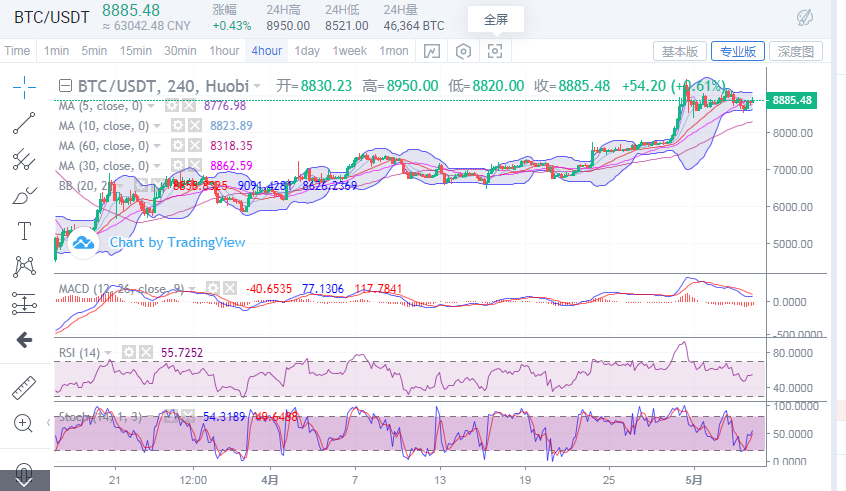Open the indicators chart-line icon
Image resolution: width=846 pixels, height=491 pixels.
click(432, 51)
